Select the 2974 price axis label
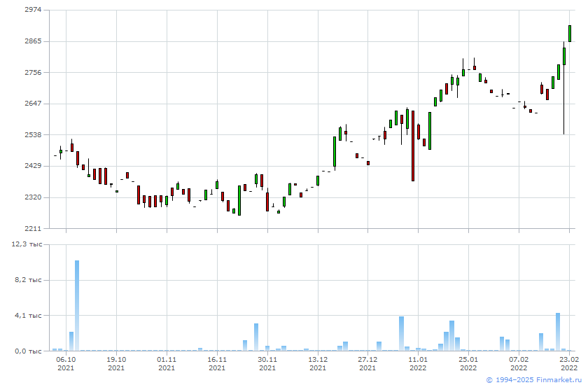The image size is (588, 385). coord(33,10)
